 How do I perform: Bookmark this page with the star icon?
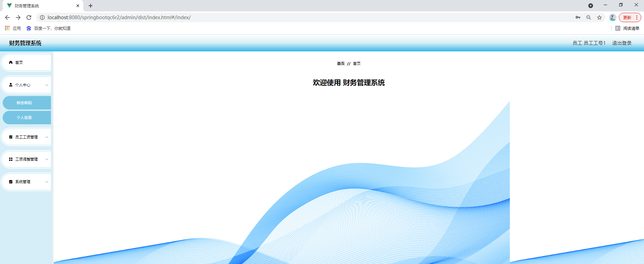tap(599, 17)
